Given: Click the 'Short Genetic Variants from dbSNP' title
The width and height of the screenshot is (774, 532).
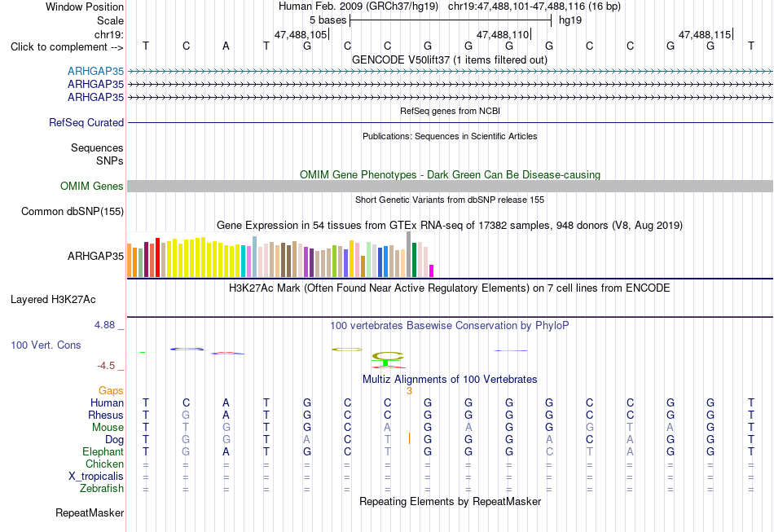Looking at the screenshot, I should point(450,200).
